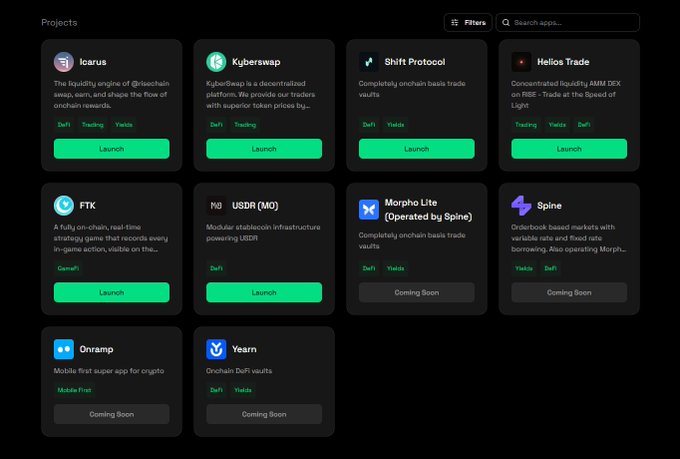
Task: Click the Kyberswap title text
Action: tap(256, 62)
